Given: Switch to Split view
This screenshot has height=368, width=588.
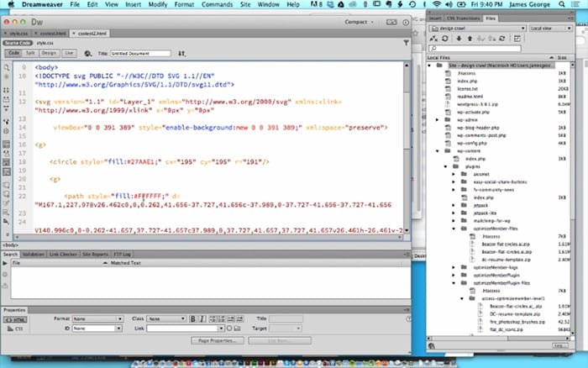Looking at the screenshot, I should [x=30, y=53].
